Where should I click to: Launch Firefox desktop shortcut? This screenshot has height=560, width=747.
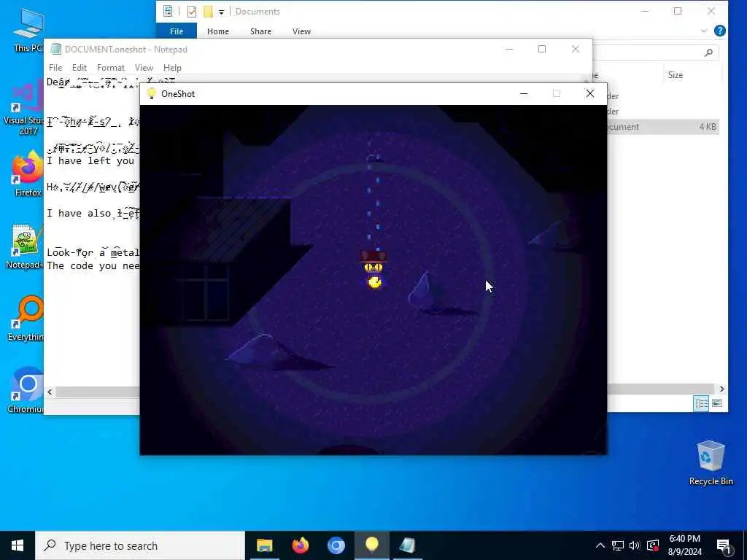coord(28,174)
